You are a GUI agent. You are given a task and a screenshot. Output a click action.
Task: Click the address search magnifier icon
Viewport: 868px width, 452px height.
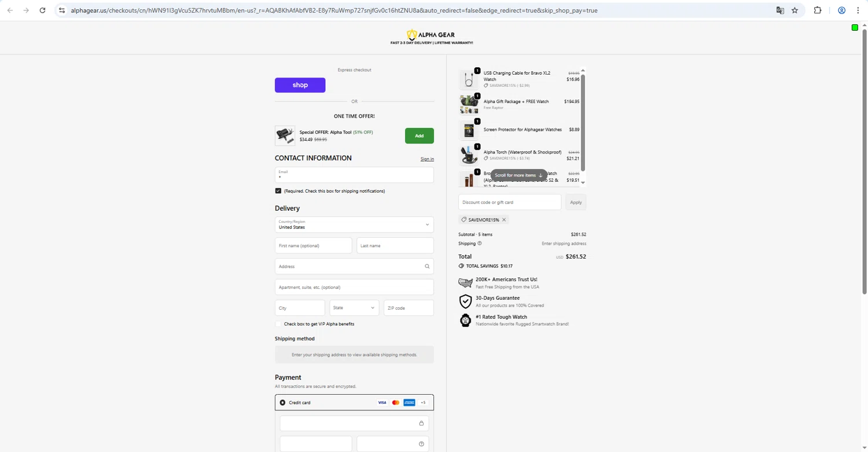click(427, 266)
